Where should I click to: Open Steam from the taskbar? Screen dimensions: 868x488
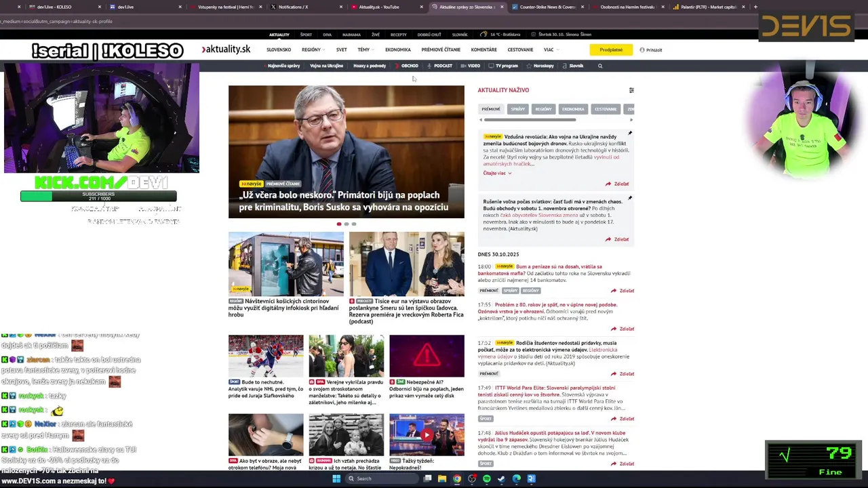[x=502, y=479]
